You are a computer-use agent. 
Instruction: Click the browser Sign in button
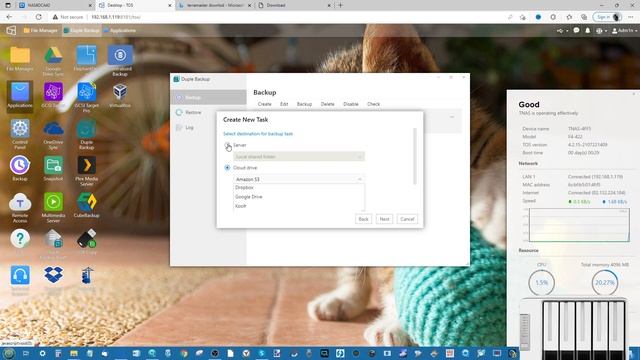(x=607, y=17)
